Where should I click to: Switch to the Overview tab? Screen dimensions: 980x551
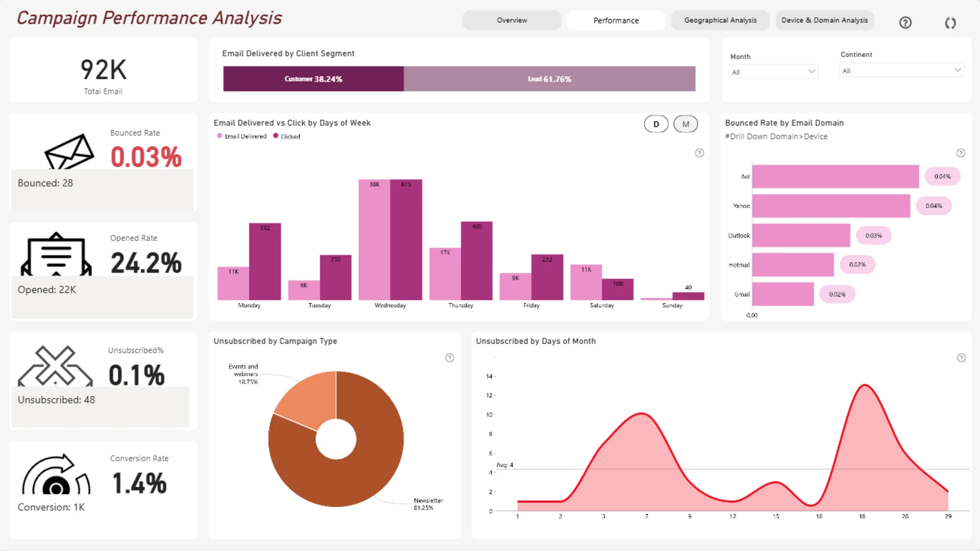pyautogui.click(x=511, y=20)
